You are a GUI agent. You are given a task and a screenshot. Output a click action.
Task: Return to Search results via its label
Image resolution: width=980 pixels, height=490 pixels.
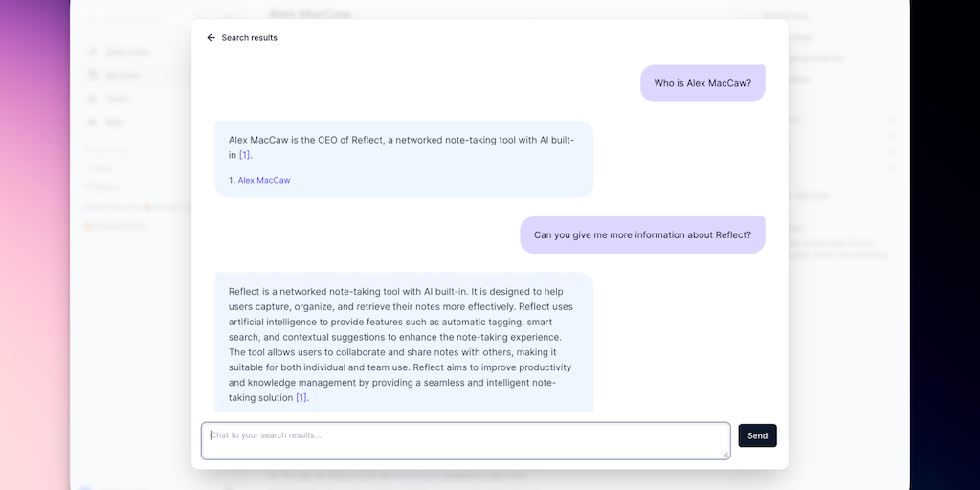click(x=249, y=38)
